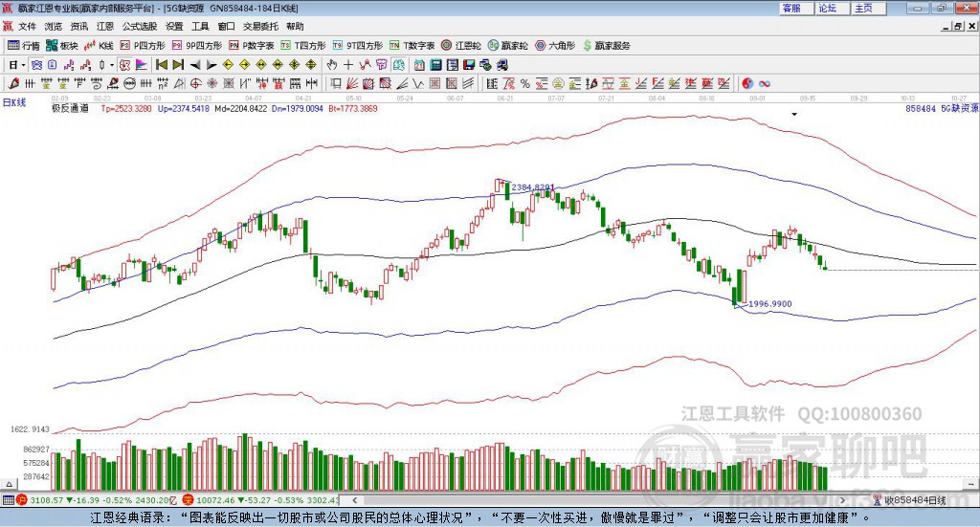Click the n² number tool icon

click(x=163, y=83)
